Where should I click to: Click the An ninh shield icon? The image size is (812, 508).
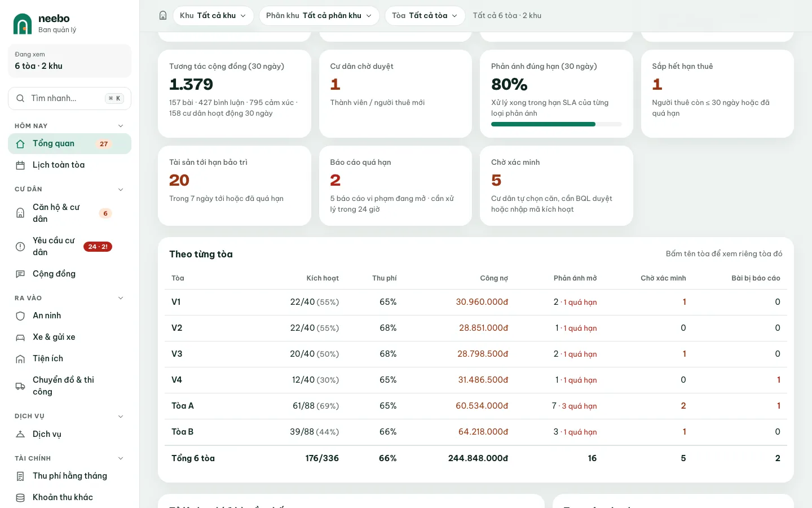tap(20, 316)
